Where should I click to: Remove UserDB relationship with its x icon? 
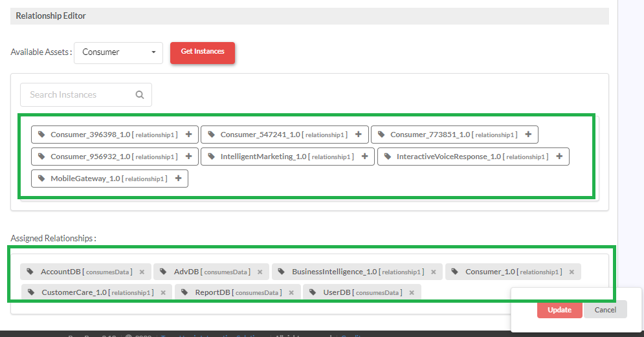click(x=412, y=292)
